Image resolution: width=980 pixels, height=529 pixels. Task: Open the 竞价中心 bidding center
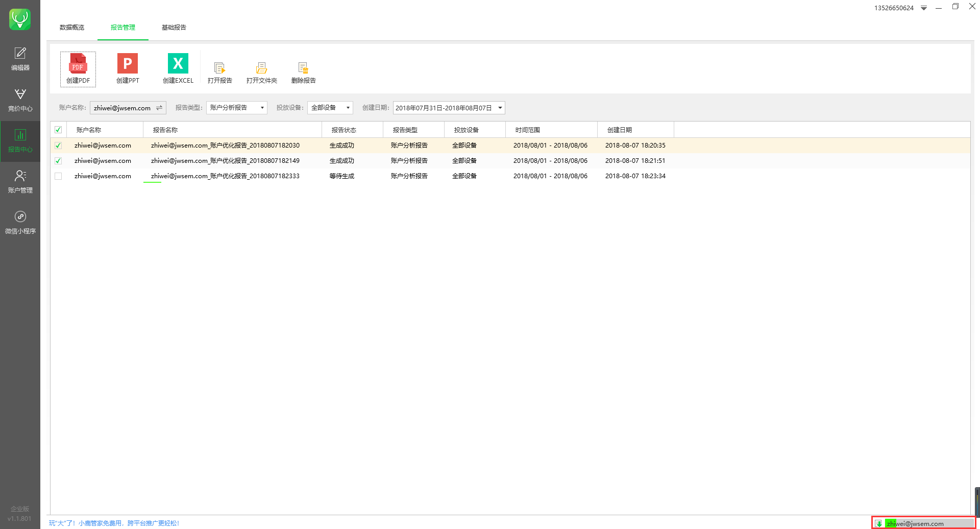pos(20,100)
